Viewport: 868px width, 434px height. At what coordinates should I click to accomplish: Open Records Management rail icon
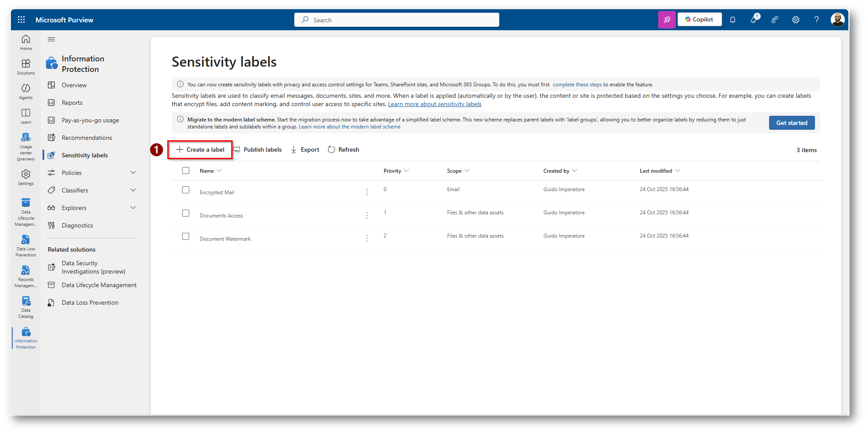[x=26, y=277]
